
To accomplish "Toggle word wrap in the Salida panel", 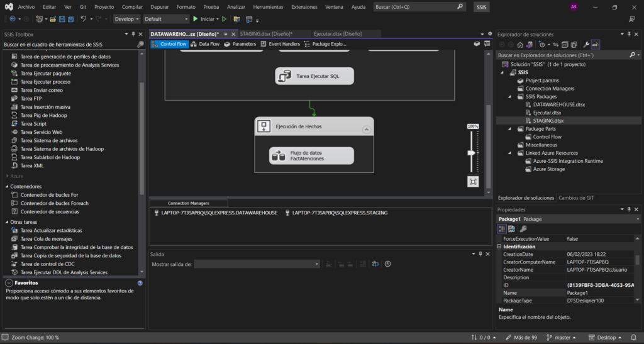I will click(375, 264).
